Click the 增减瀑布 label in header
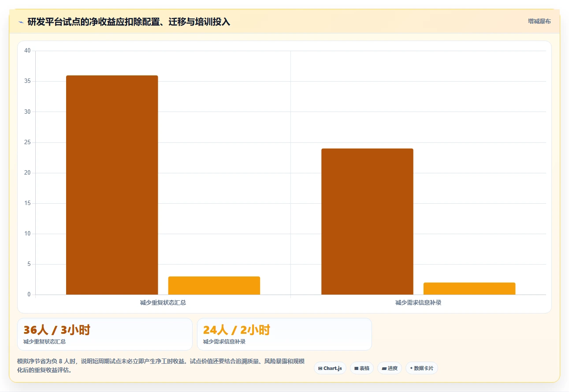The height and width of the screenshot is (392, 569). [539, 21]
